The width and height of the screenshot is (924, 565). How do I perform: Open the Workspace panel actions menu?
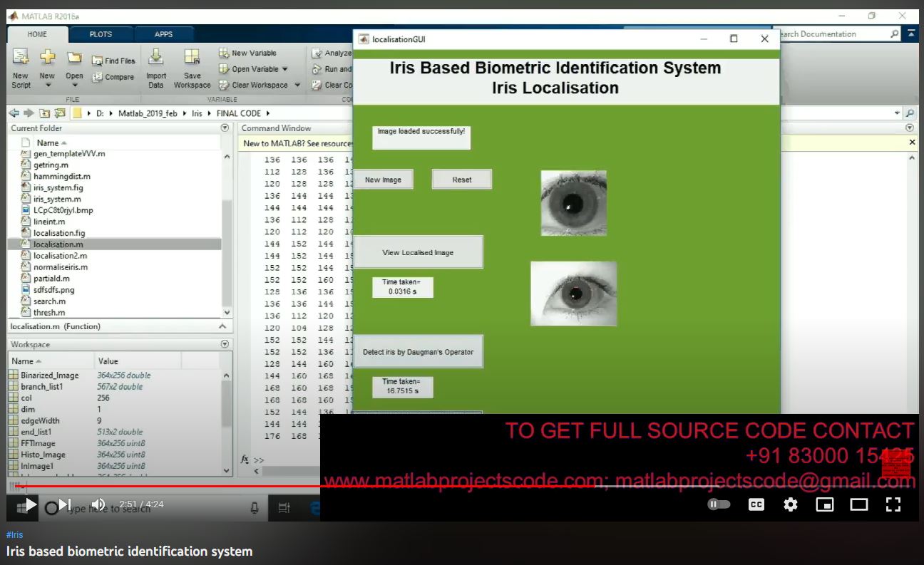(x=225, y=343)
